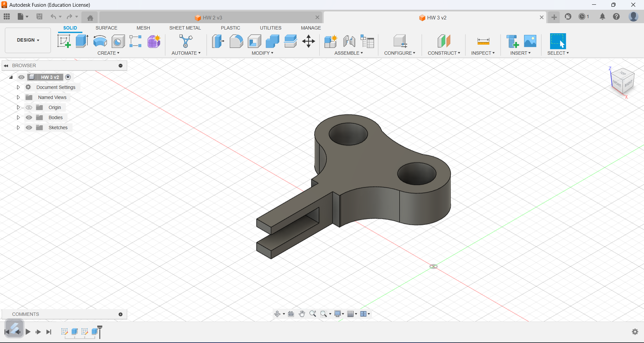
Task: Select the Press Pull tool
Action: point(218,41)
